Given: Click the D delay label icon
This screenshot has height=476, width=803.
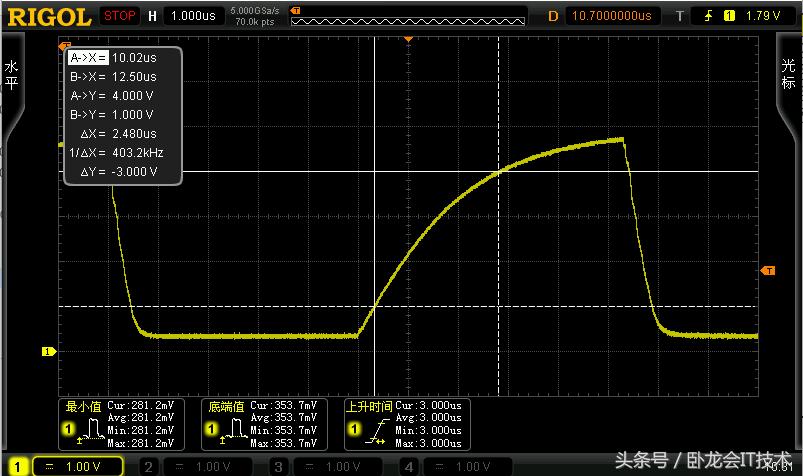Looking at the screenshot, I should [553, 16].
